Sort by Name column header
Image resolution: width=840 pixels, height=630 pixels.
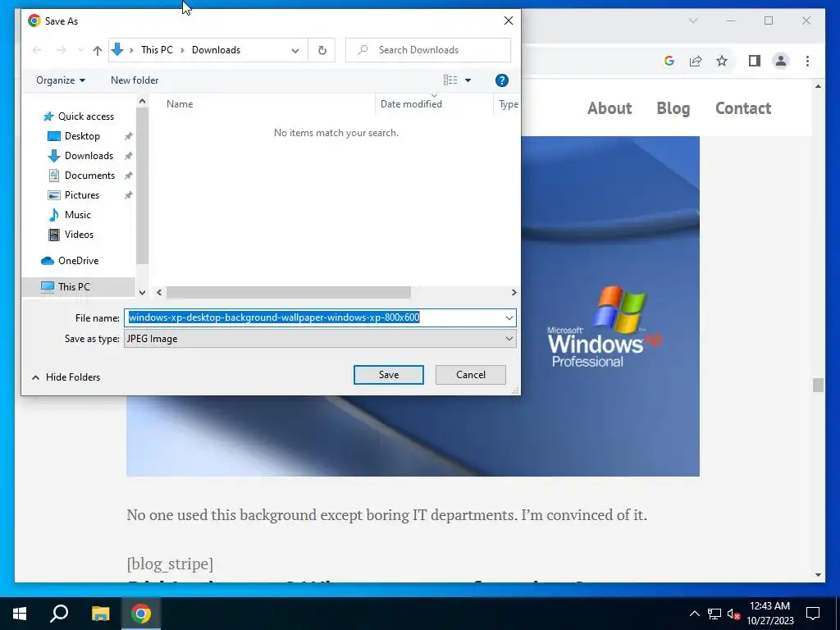180,104
